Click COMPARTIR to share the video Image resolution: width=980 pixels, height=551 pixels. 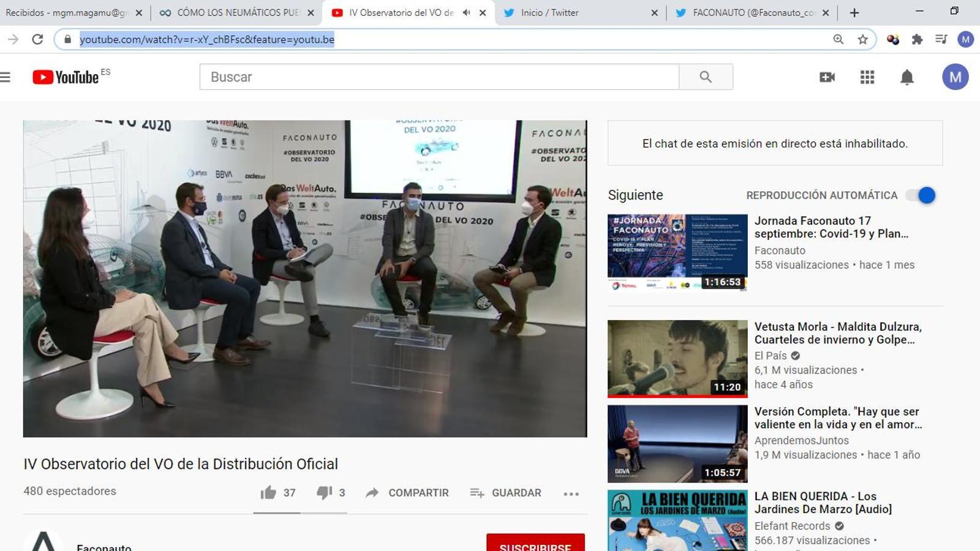click(407, 493)
